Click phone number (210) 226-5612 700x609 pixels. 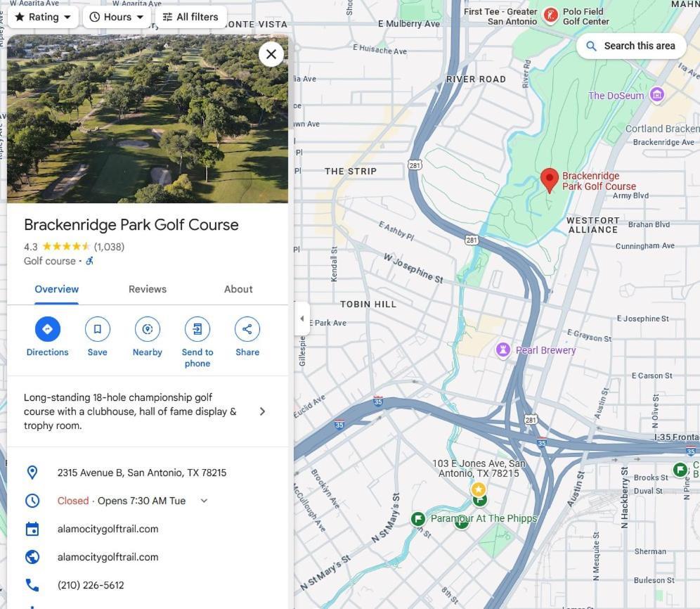(x=91, y=585)
